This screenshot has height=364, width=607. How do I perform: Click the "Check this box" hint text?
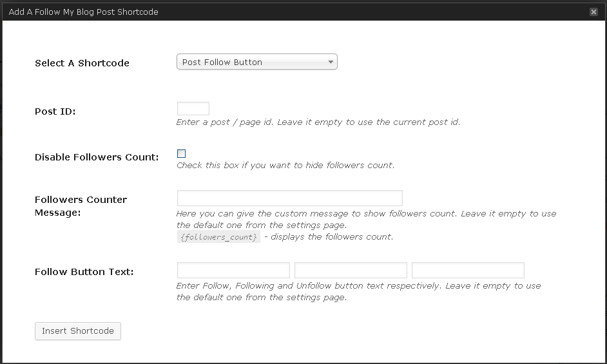coord(285,166)
